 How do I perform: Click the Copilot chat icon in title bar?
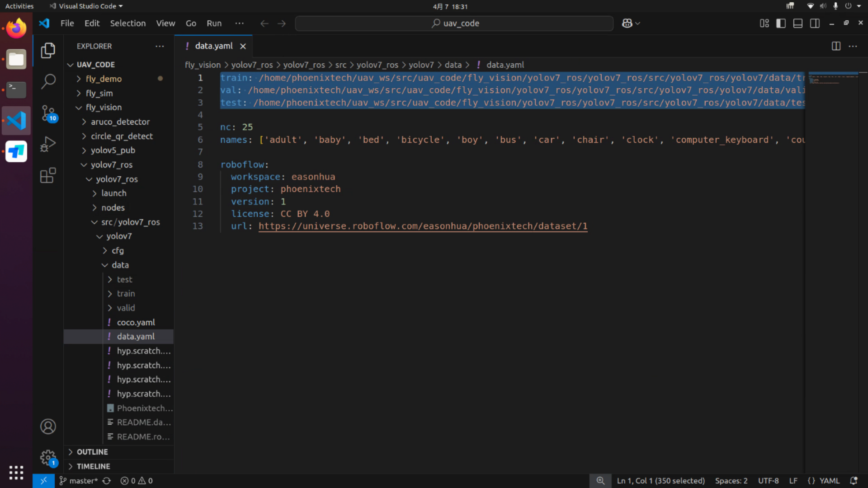[627, 23]
